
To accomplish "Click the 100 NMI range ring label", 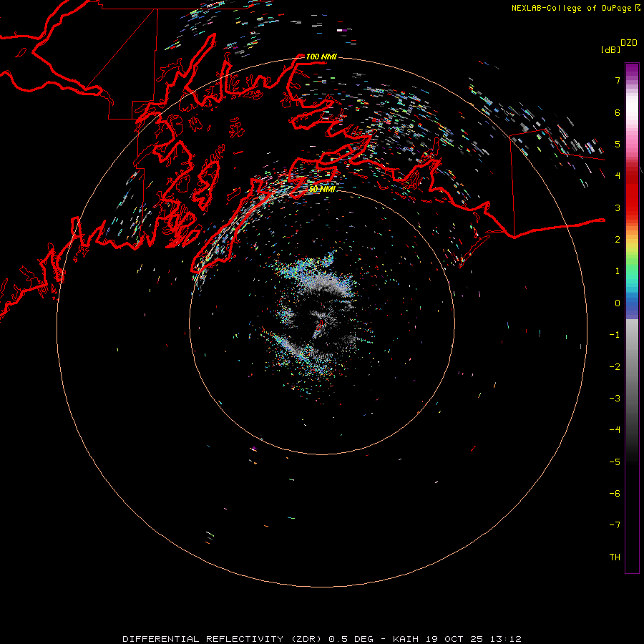I will click(321, 57).
